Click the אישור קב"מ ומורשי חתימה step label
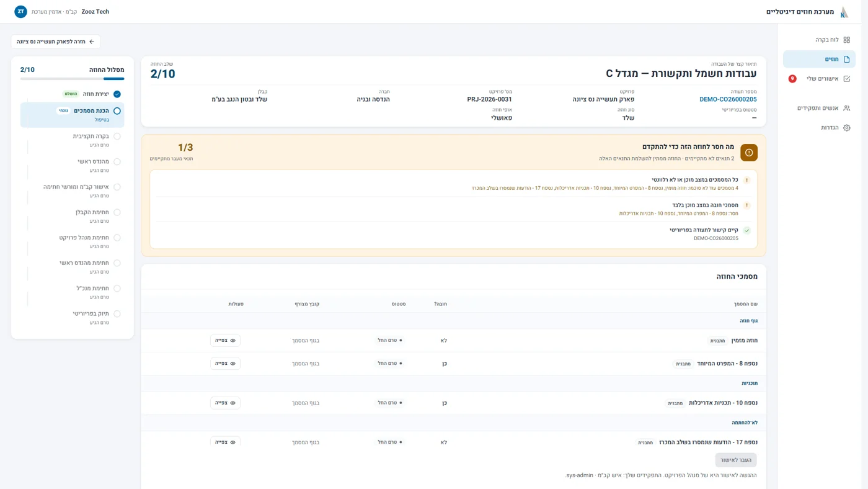This screenshot has height=489, width=868. click(x=76, y=187)
